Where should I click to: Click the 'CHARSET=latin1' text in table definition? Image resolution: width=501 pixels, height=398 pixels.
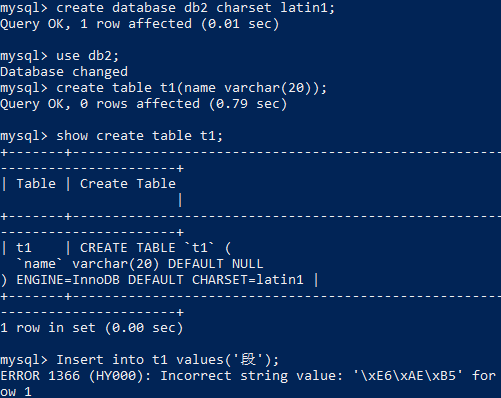pos(248,280)
